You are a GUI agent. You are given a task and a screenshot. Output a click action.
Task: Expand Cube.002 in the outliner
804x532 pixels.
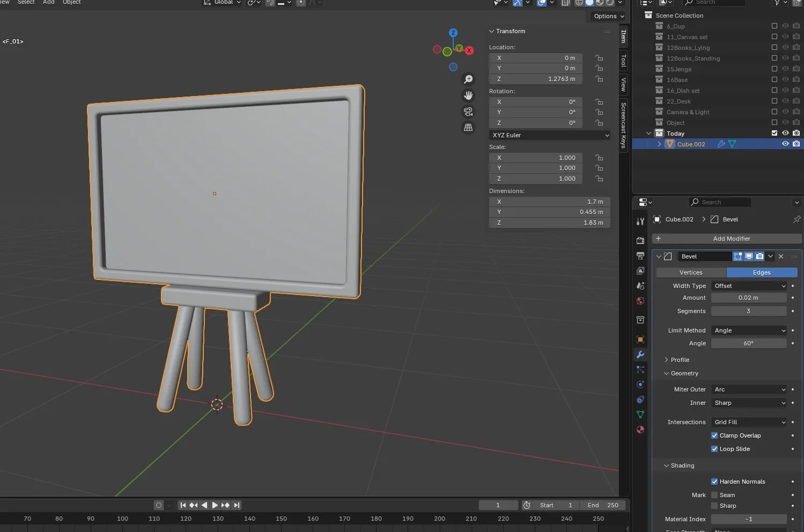pyautogui.click(x=659, y=144)
